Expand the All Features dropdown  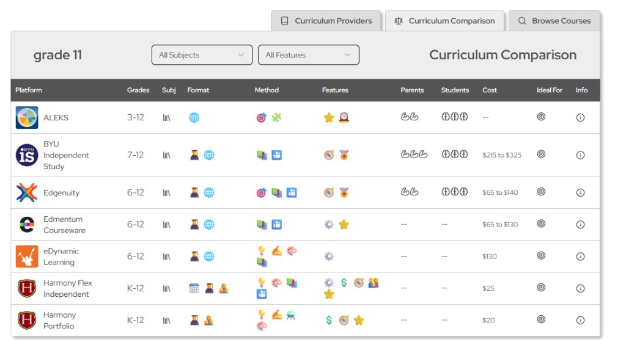pyautogui.click(x=309, y=55)
